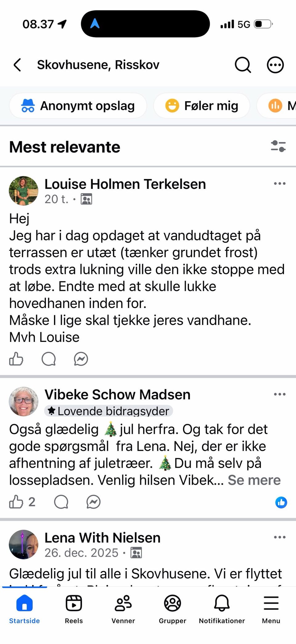Switch to the Reels tab
The image size is (296, 644).
[74, 609]
